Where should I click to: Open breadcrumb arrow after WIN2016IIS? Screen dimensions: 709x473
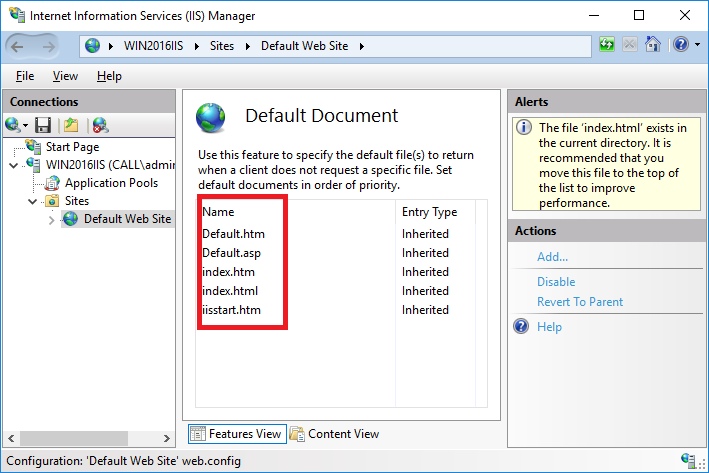tap(197, 47)
